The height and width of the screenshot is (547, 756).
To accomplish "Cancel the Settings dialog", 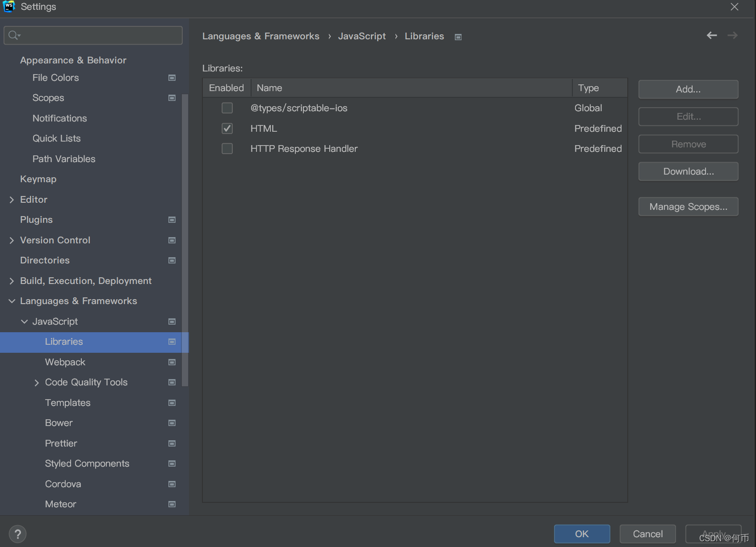I will pos(647,534).
